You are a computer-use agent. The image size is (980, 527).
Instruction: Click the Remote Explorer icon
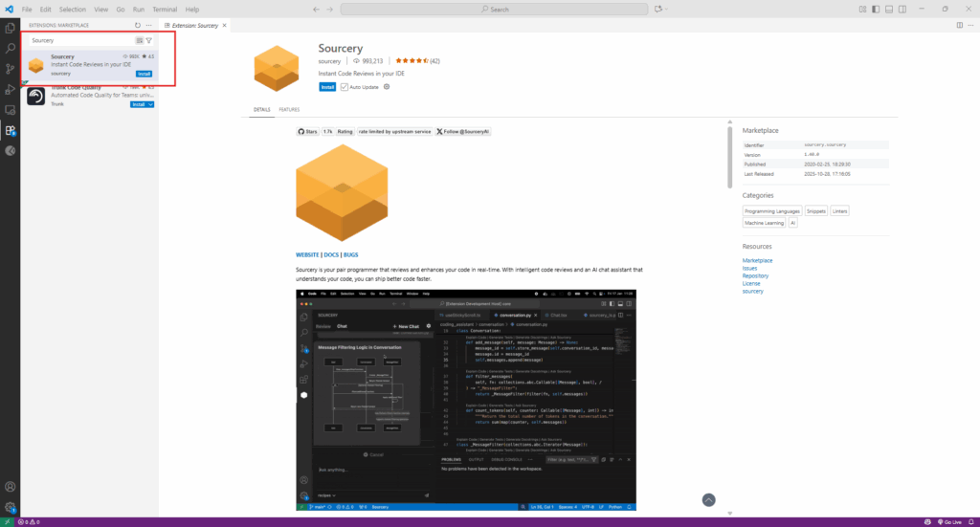11,110
